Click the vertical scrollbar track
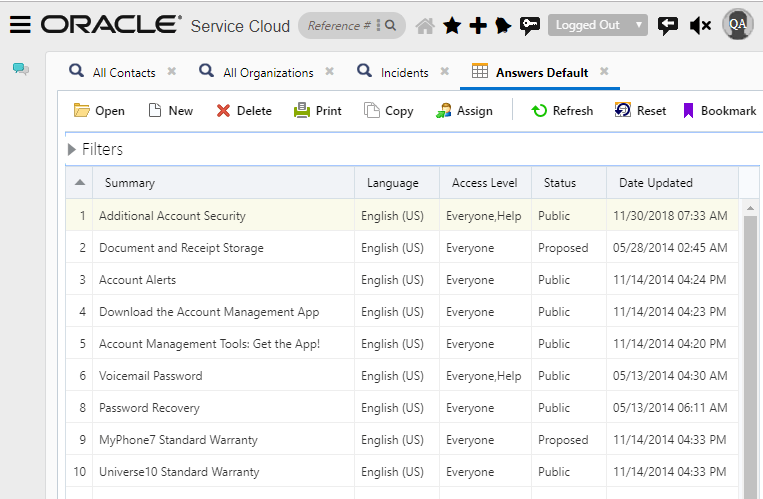The image size is (763, 499). [750, 358]
